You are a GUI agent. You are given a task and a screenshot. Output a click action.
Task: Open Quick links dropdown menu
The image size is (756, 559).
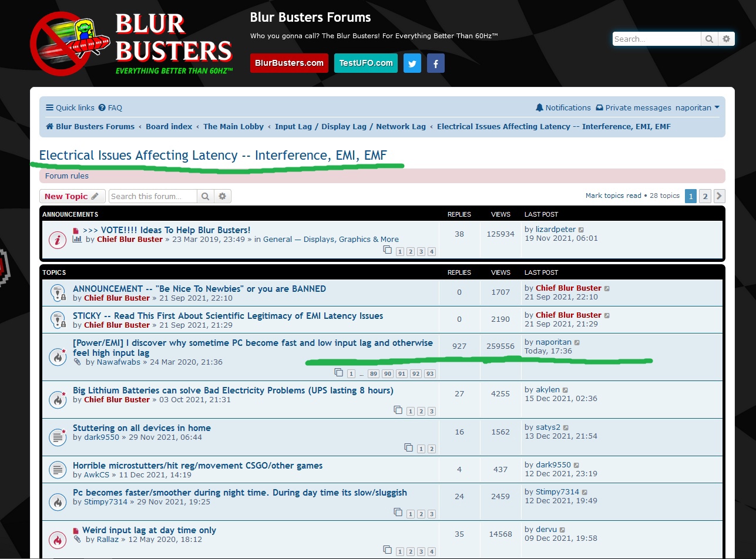tap(70, 107)
